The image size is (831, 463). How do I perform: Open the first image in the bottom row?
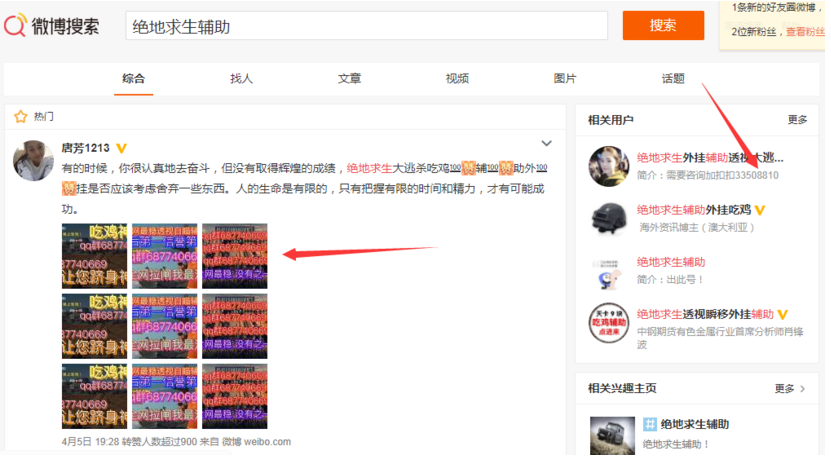[x=94, y=396]
